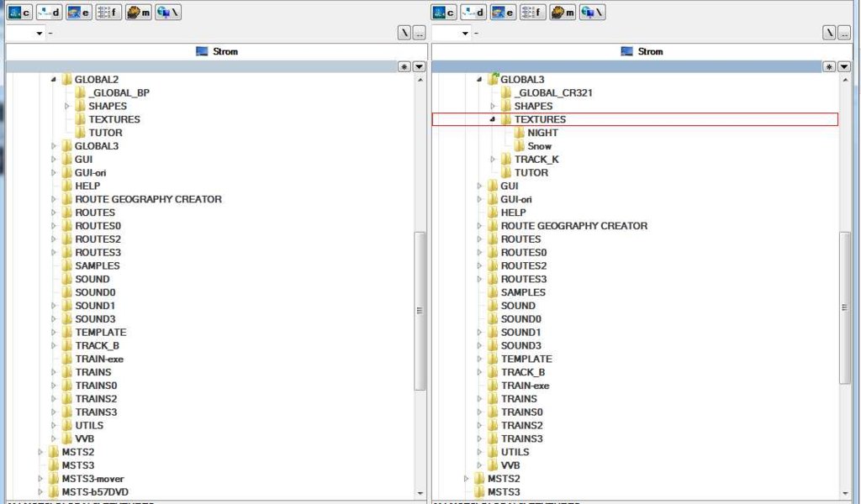Select drive d button in left panel
861x504 pixels.
click(x=49, y=12)
